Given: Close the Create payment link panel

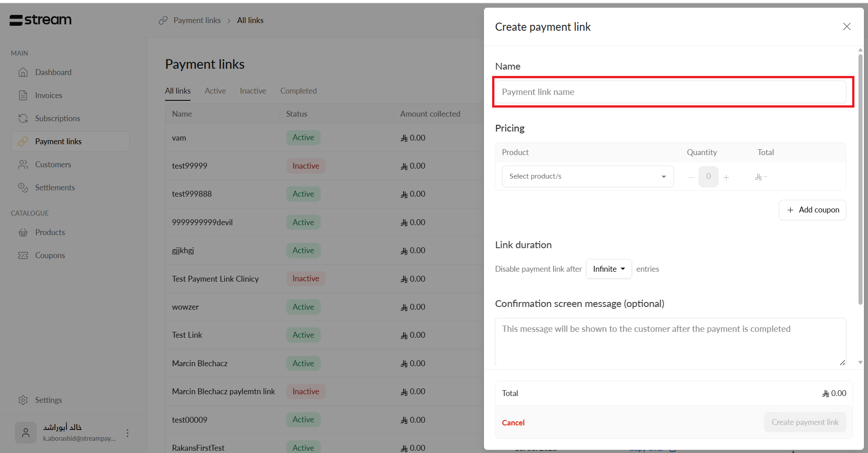Looking at the screenshot, I should point(847,27).
